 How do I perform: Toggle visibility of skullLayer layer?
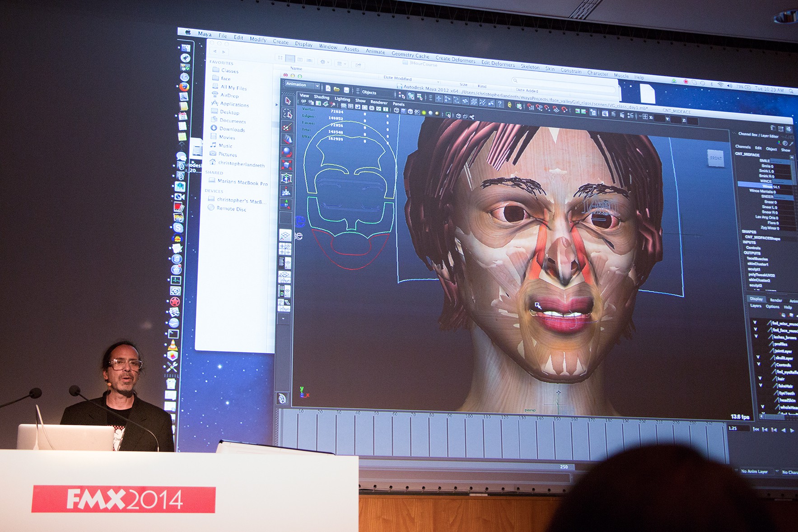pos(758,357)
